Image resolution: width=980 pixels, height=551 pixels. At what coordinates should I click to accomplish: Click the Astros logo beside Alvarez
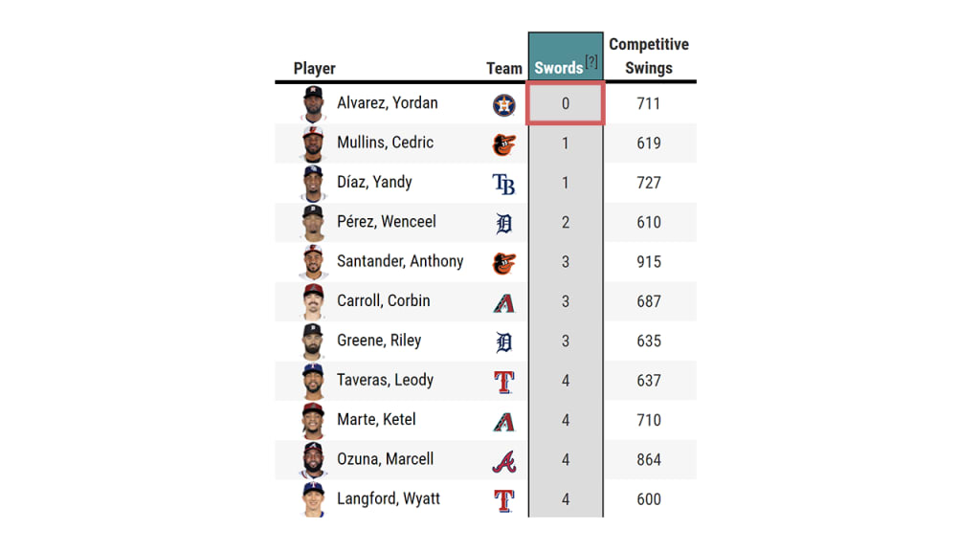tap(503, 104)
